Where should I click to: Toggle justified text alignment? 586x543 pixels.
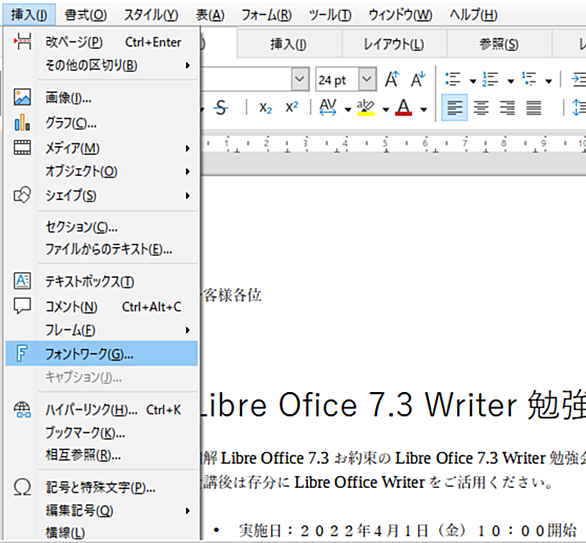click(534, 108)
